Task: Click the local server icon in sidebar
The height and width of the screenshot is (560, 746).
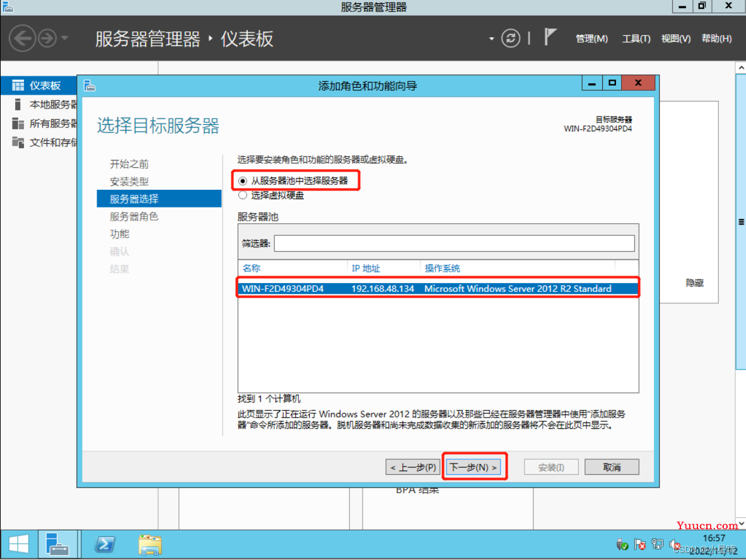Action: [x=18, y=104]
